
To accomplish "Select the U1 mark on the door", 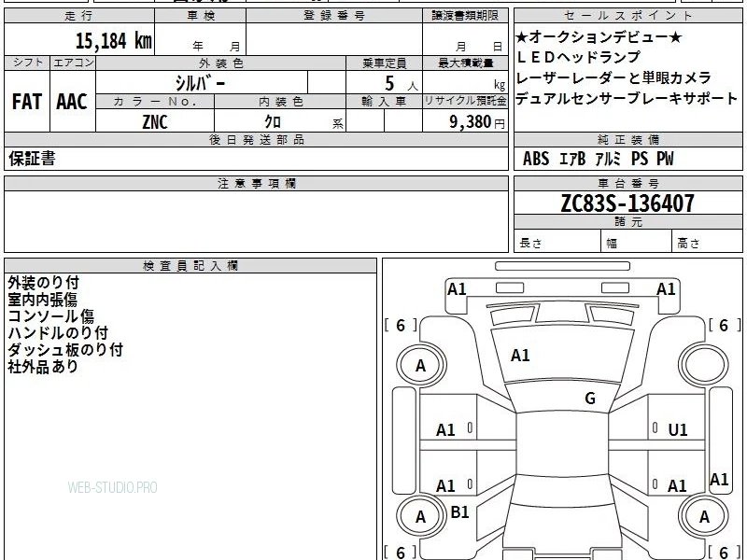I will 678,430.
